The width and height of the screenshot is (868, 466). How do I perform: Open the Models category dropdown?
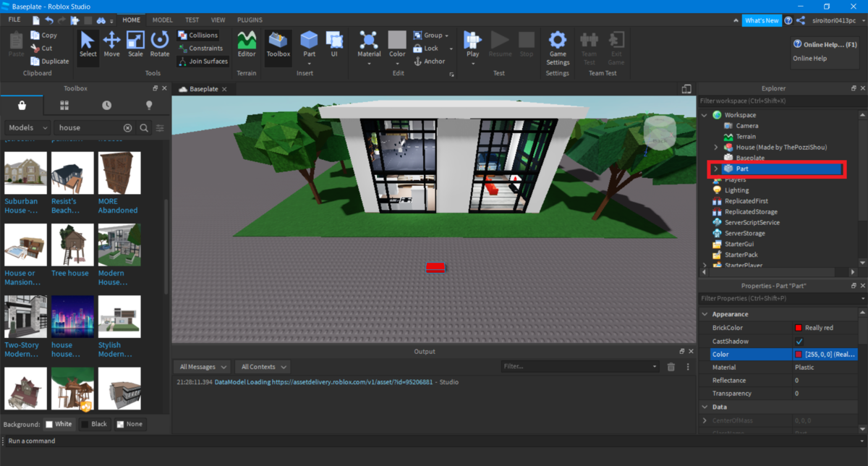coord(27,128)
